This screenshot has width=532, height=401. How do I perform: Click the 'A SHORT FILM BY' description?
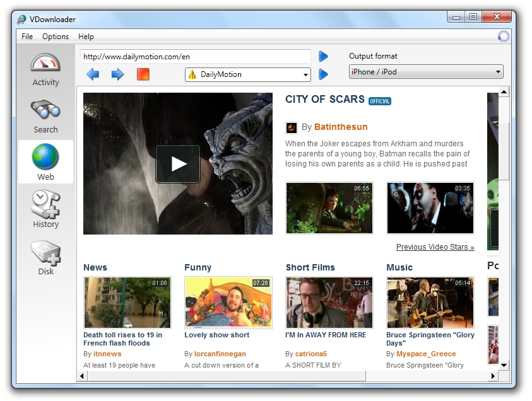(313, 365)
